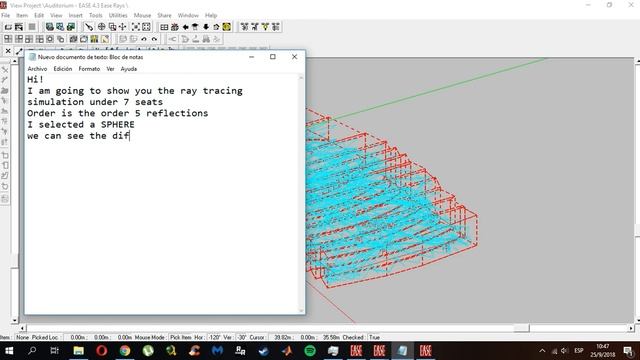Open Notepad's Formato menu
Image resolution: width=640 pixels, height=360 pixels.
[x=89, y=69]
